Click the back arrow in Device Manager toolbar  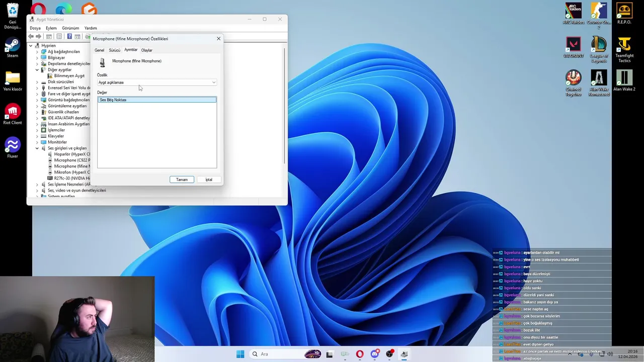click(31, 36)
